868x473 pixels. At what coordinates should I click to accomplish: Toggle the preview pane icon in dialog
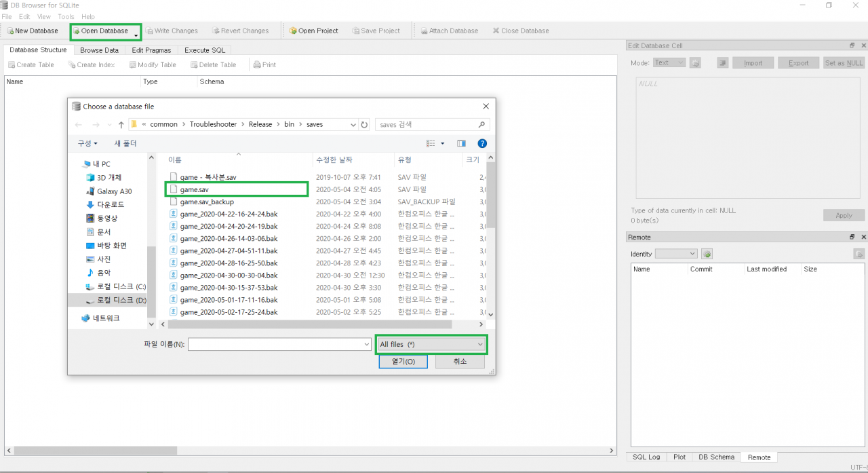(x=461, y=144)
